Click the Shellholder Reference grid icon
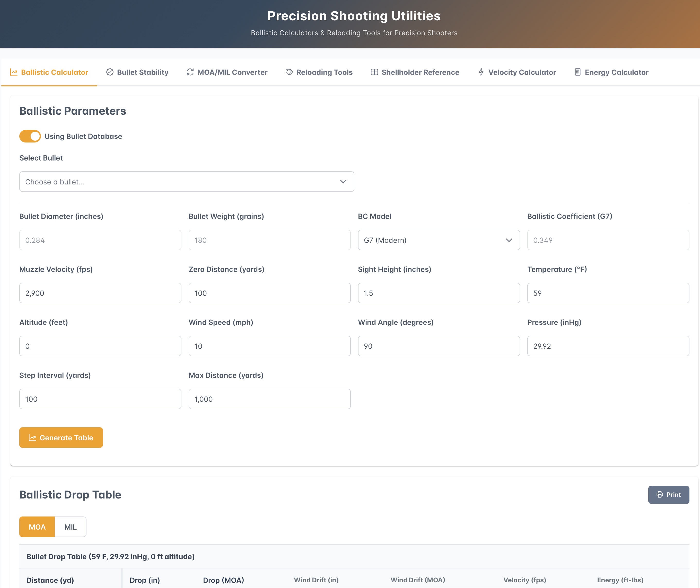This screenshot has height=588, width=700. click(x=374, y=72)
